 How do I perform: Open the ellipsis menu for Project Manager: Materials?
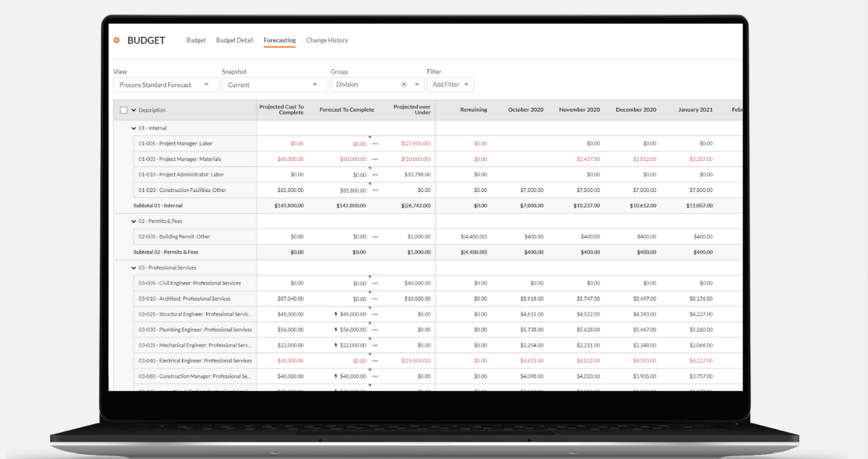375,159
